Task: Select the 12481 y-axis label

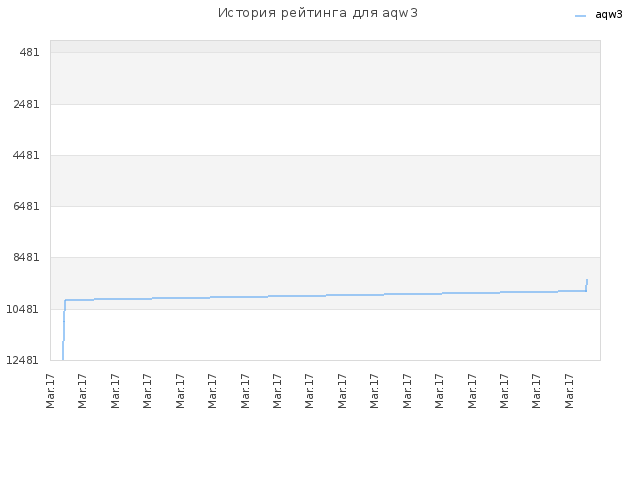Action: (x=23, y=360)
